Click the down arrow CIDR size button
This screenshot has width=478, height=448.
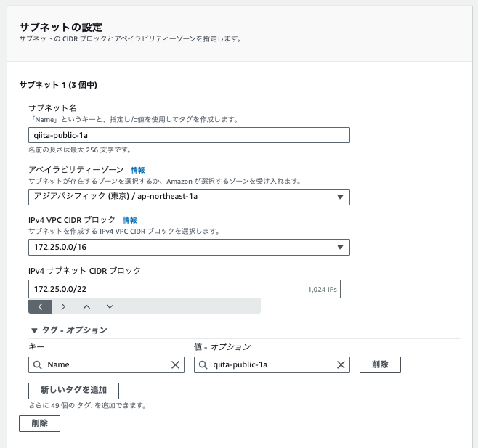point(110,306)
